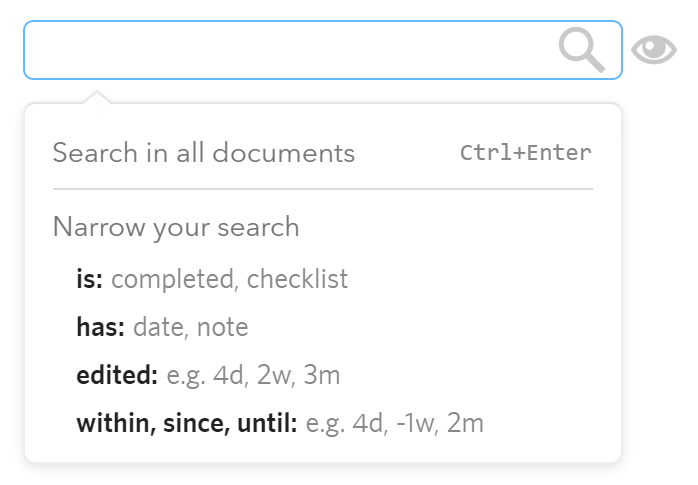Toggle the eye visibility icon
Viewport: 698px width, 485px height.
pos(654,50)
